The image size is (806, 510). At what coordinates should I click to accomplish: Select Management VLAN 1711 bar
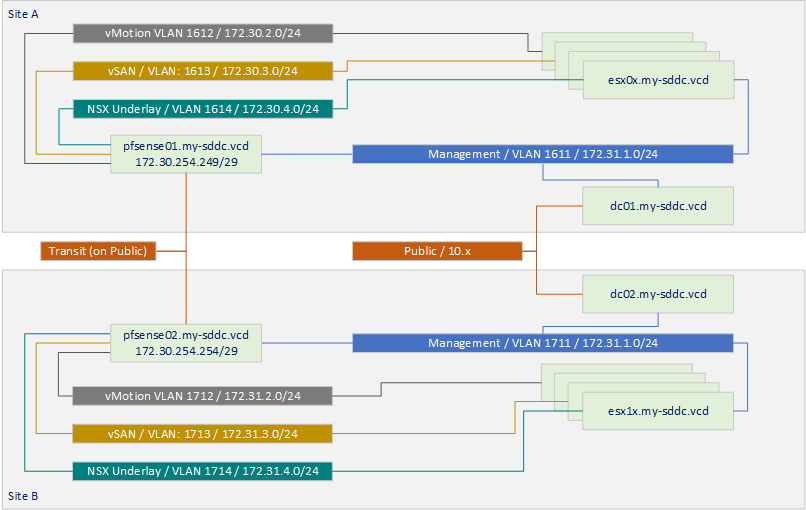(542, 343)
